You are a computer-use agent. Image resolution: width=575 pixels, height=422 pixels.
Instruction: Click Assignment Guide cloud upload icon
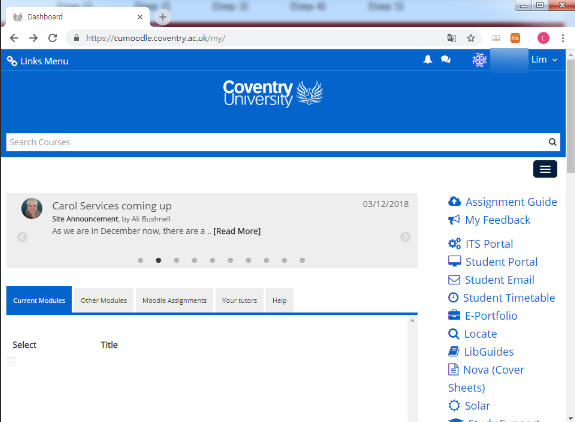pyautogui.click(x=454, y=201)
